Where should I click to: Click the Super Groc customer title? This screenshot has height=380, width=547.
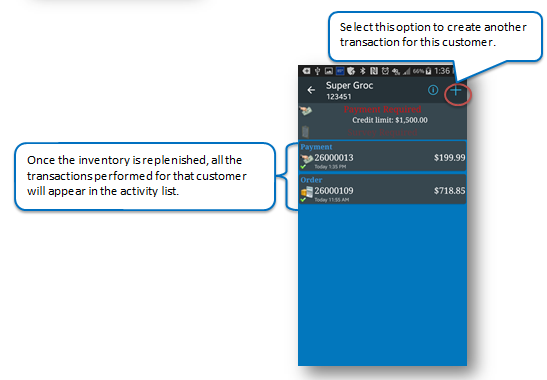point(350,85)
